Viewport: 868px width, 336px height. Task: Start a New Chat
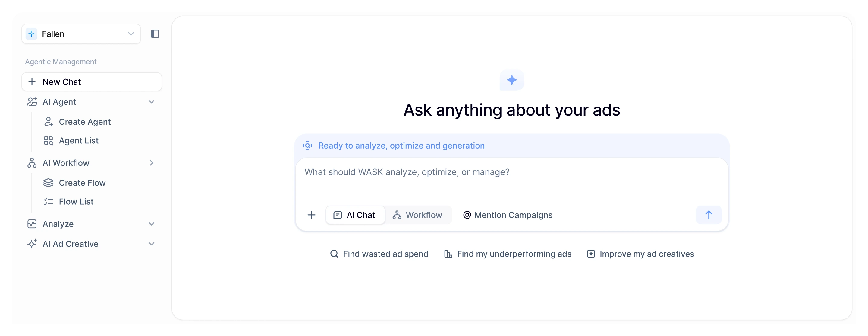point(92,82)
